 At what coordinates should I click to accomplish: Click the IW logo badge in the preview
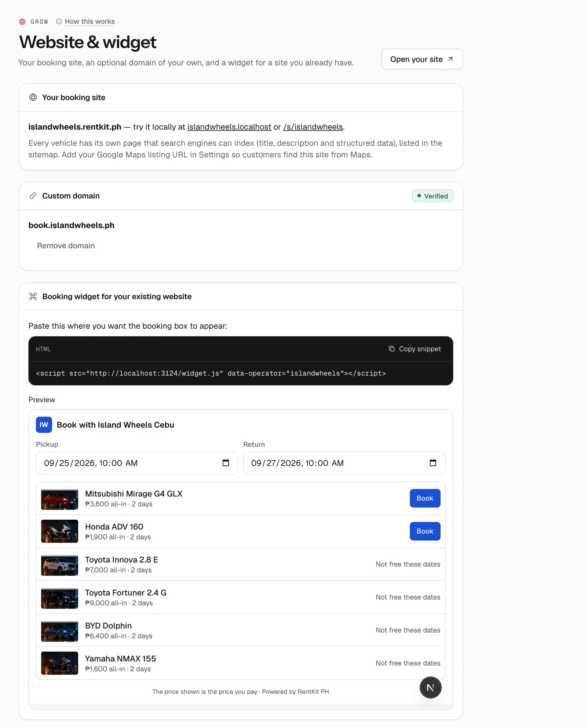pos(44,425)
